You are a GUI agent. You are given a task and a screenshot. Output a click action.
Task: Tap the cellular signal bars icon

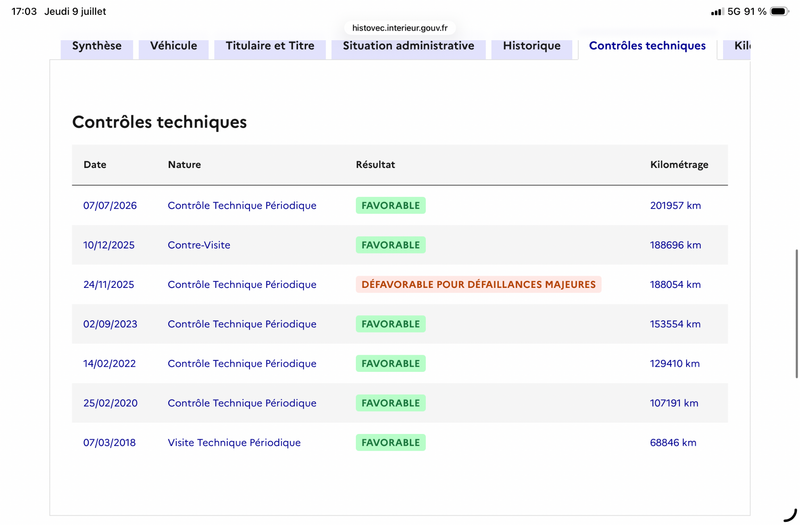[x=717, y=11]
